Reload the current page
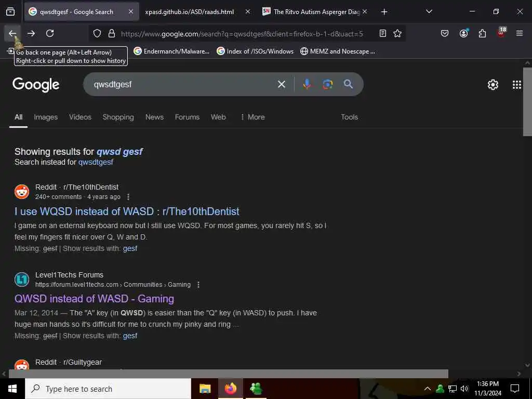The height and width of the screenshot is (399, 532). (50, 33)
